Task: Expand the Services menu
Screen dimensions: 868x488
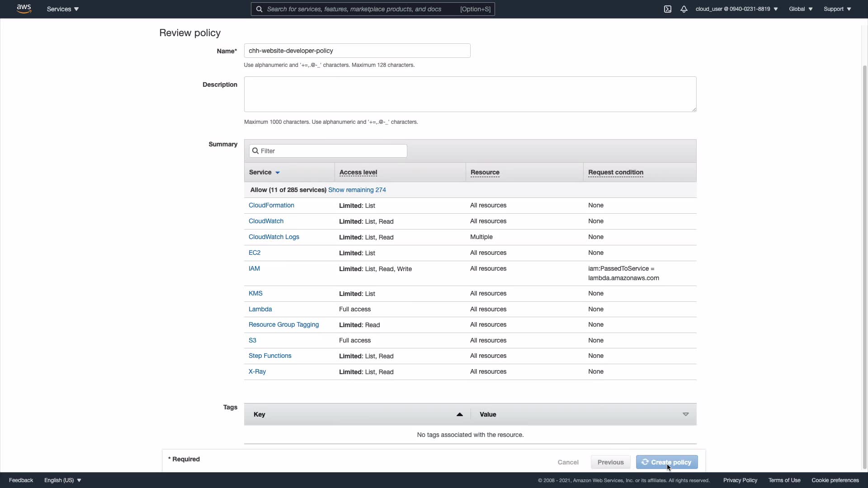Action: pos(63,9)
